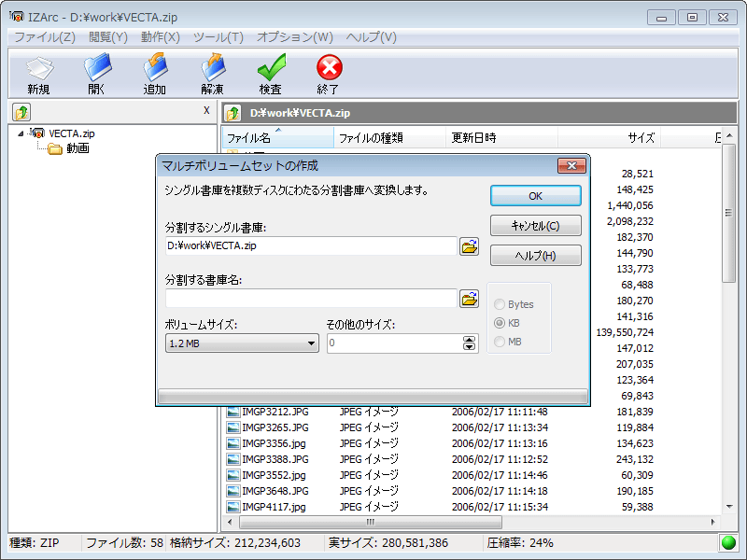
Task: Click the IMGP3388.JPG file icon
Action: (x=233, y=459)
